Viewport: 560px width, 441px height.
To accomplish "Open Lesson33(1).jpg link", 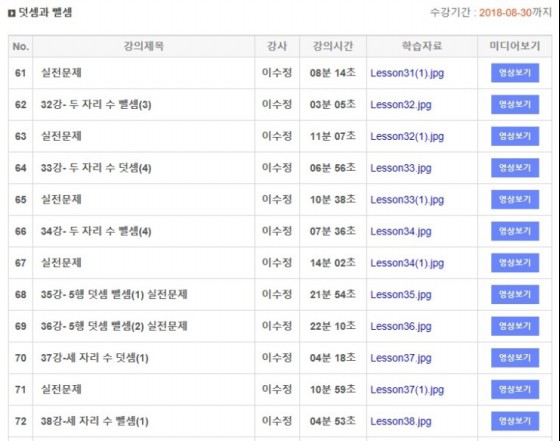I will [x=407, y=200].
